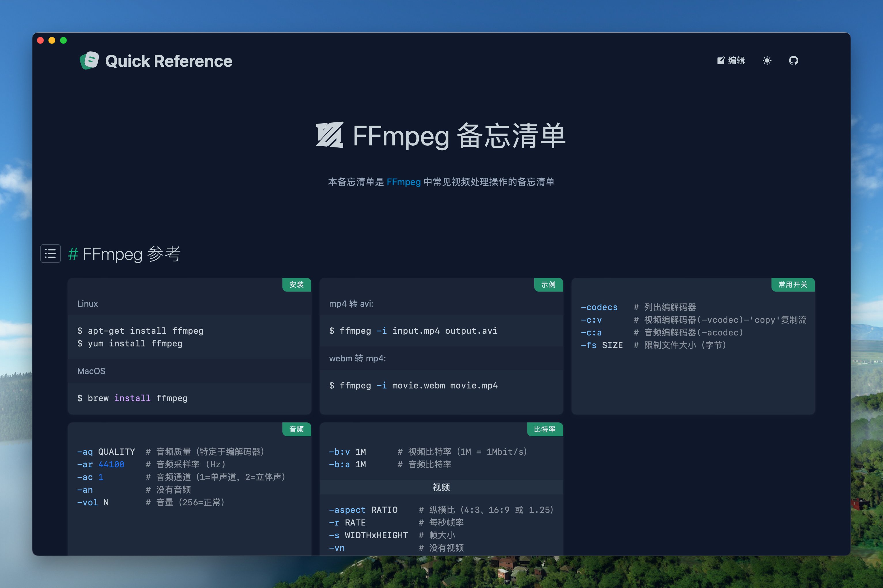
Task: Click the -b:v 1M option text
Action: coord(348,452)
